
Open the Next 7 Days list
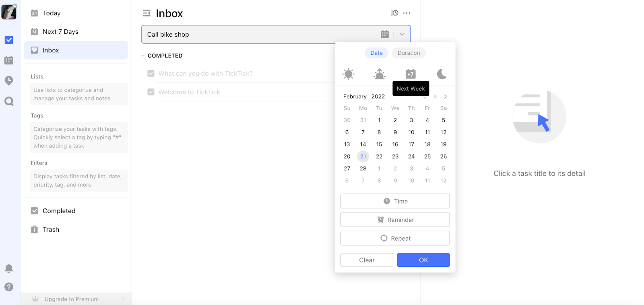click(x=76, y=31)
